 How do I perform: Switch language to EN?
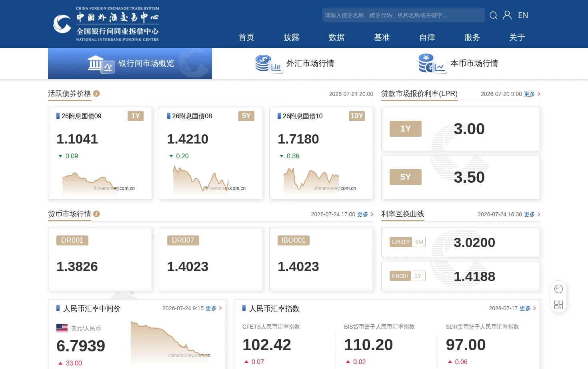(x=523, y=15)
